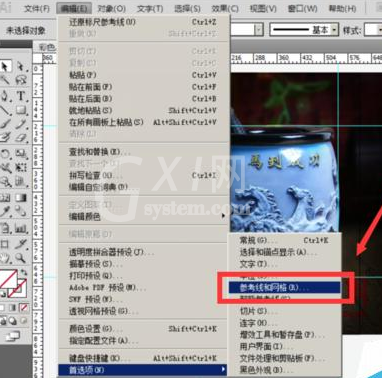This screenshot has width=382, height=378.
Task: Expand 首选项(N) submenu
Action: tap(144, 369)
